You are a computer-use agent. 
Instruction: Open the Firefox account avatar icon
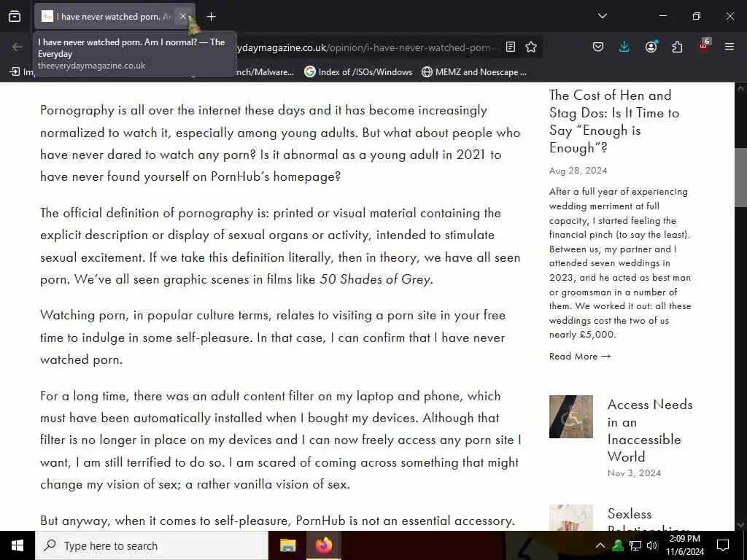[x=651, y=47]
